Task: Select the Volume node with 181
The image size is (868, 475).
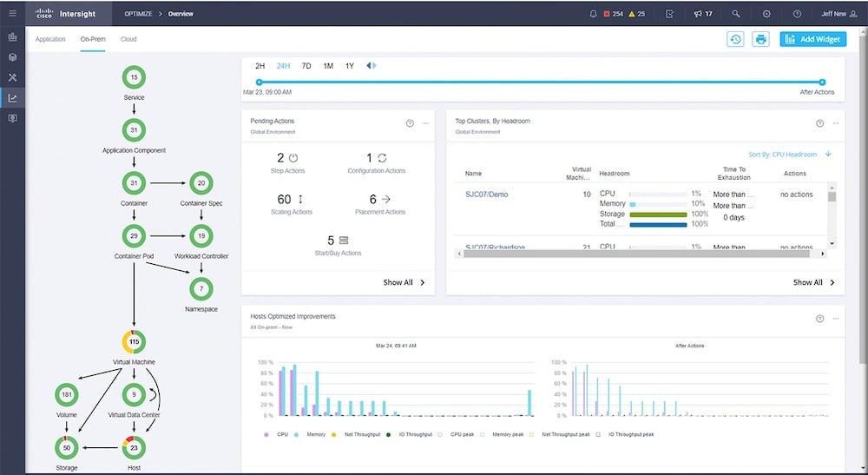Action: (67, 395)
